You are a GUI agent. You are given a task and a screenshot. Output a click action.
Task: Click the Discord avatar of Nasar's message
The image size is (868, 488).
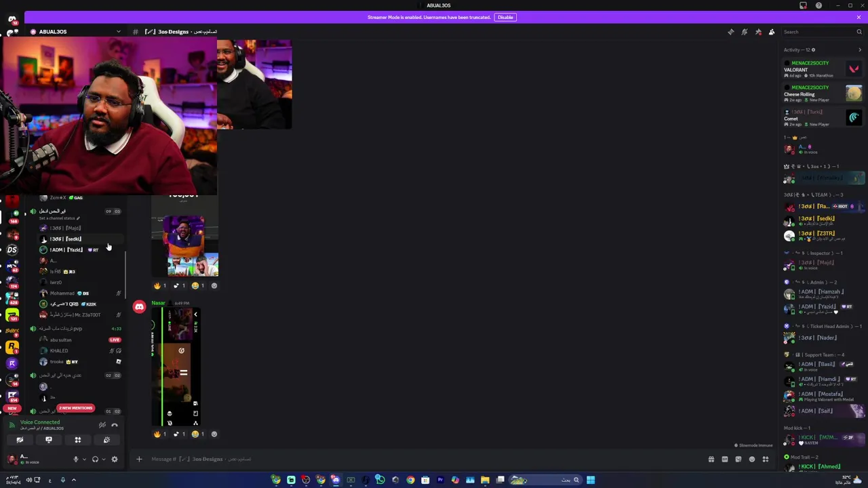[139, 307]
